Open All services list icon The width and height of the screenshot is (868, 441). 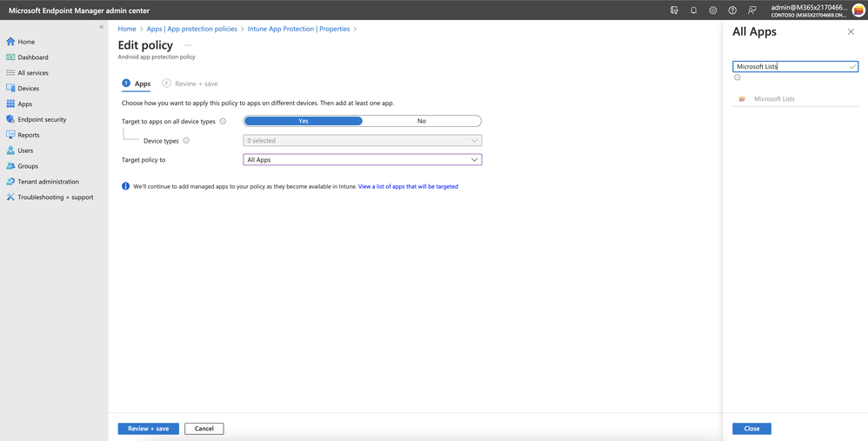coord(10,72)
